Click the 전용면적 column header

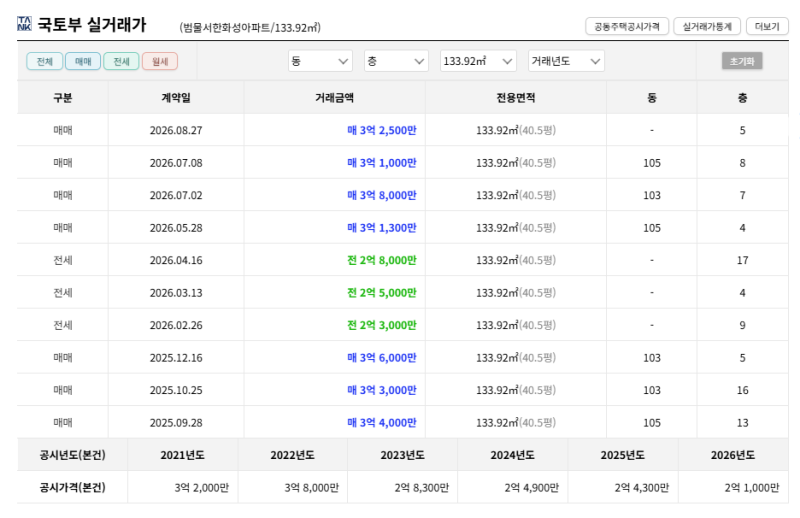click(x=516, y=97)
